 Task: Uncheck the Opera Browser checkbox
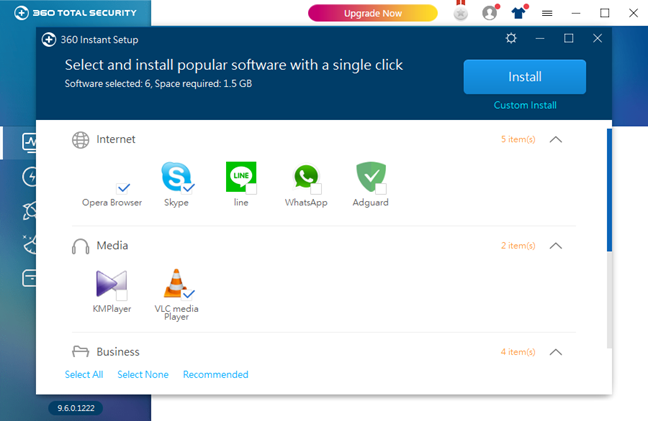click(x=123, y=188)
